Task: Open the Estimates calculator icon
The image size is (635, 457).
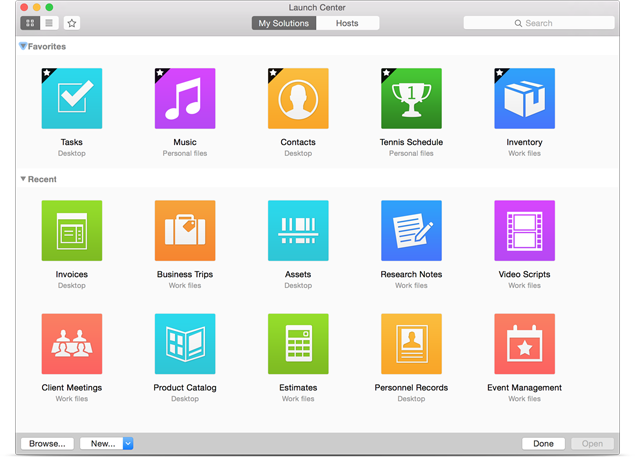Action: coord(298,344)
